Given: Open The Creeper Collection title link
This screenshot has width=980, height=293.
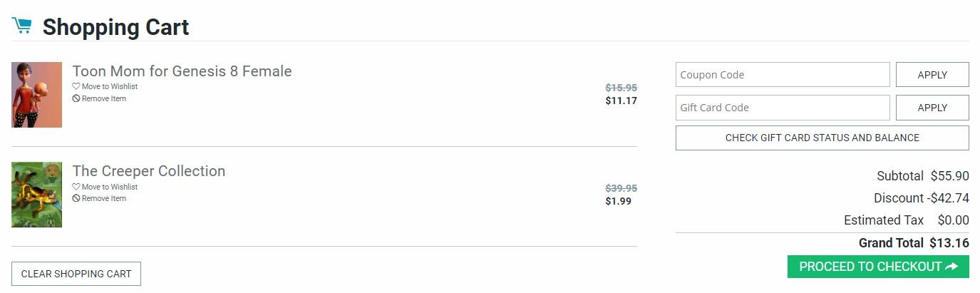Looking at the screenshot, I should (148, 171).
